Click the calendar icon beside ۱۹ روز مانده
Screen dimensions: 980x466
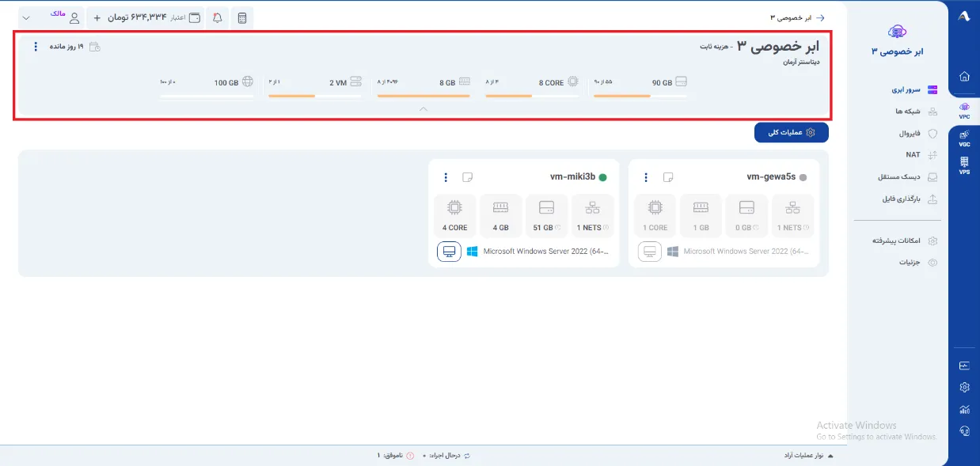tap(95, 47)
